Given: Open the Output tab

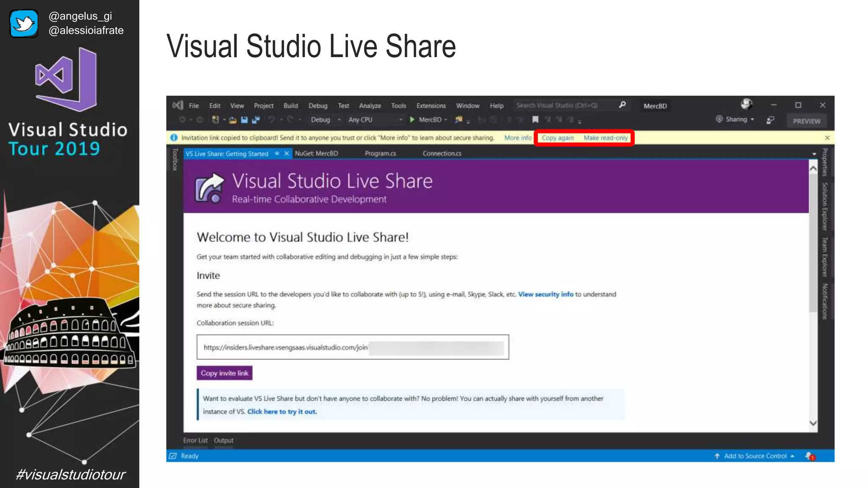Looking at the screenshot, I should point(223,440).
